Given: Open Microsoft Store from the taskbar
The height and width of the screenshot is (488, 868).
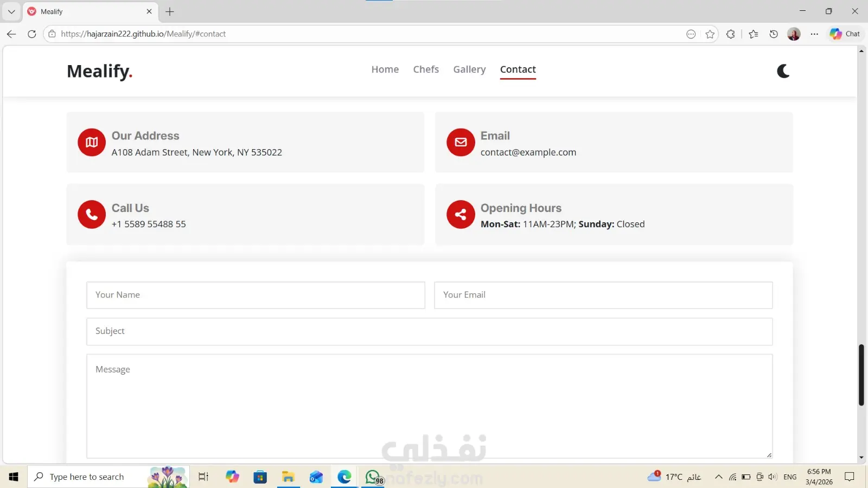Looking at the screenshot, I should point(260,477).
